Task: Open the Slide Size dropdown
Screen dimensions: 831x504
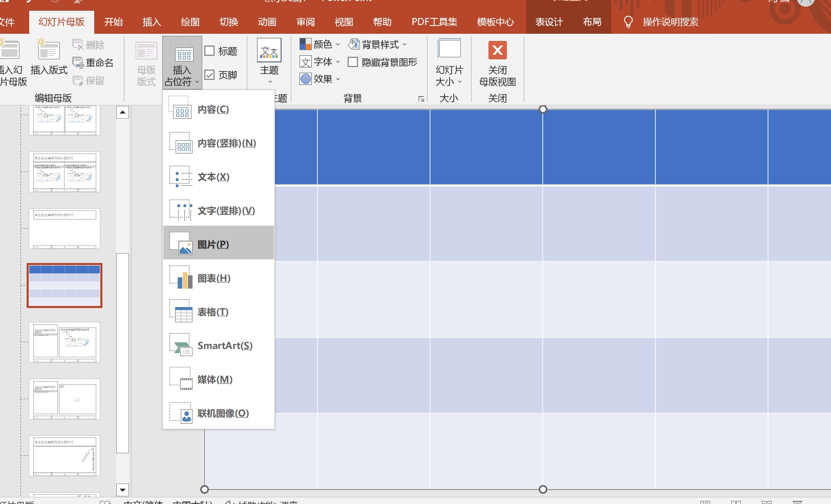Action: coord(449,75)
